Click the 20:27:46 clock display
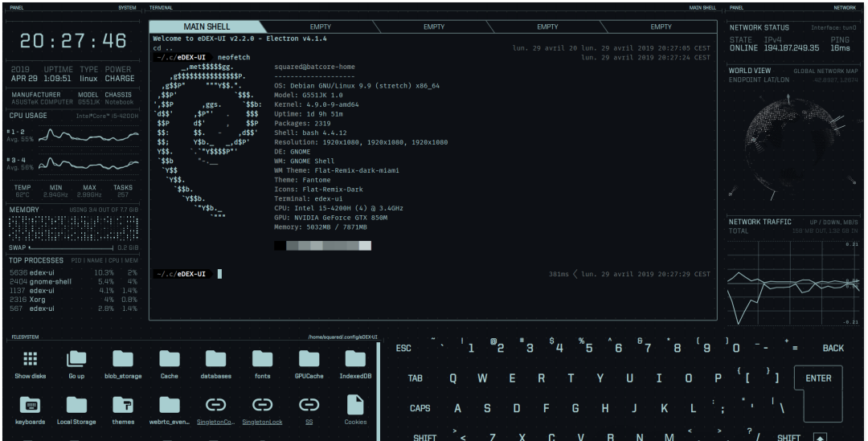 [73, 41]
